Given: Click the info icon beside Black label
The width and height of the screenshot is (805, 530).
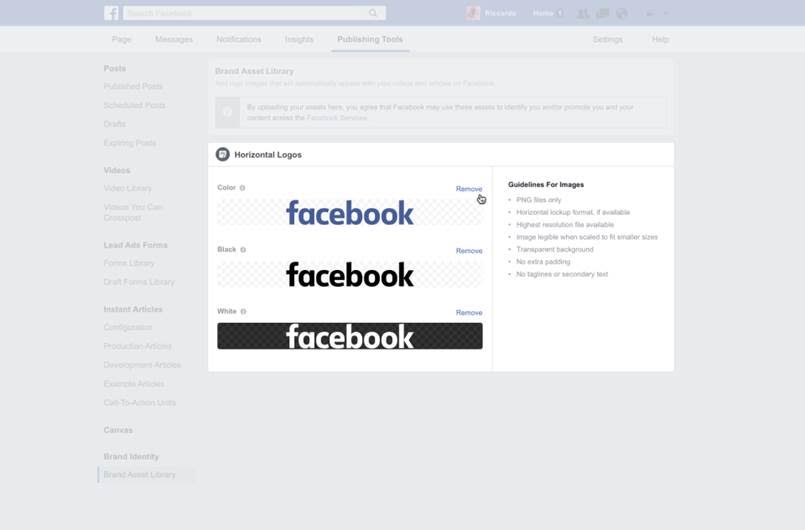Looking at the screenshot, I should pyautogui.click(x=243, y=250).
